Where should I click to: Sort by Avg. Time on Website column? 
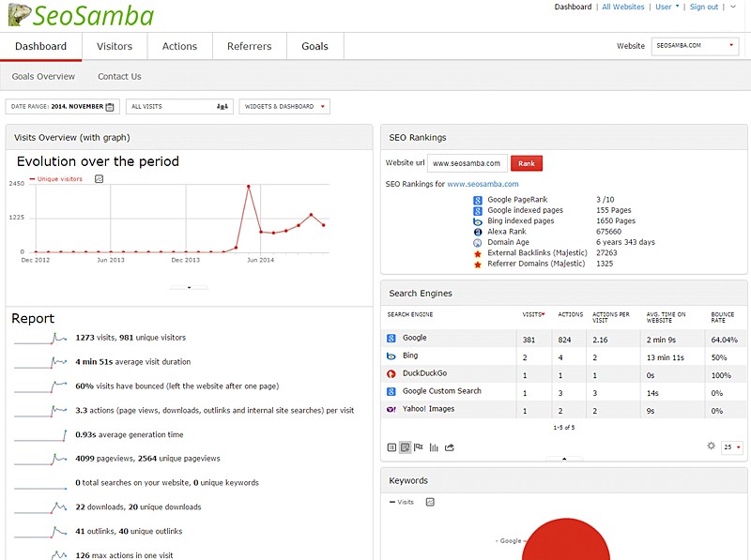click(x=667, y=317)
